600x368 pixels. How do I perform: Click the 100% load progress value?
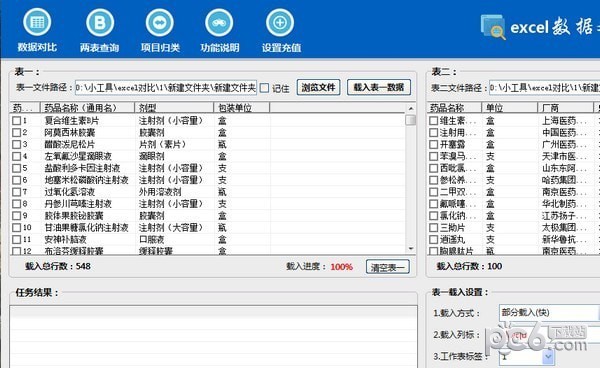pyautogui.click(x=341, y=267)
